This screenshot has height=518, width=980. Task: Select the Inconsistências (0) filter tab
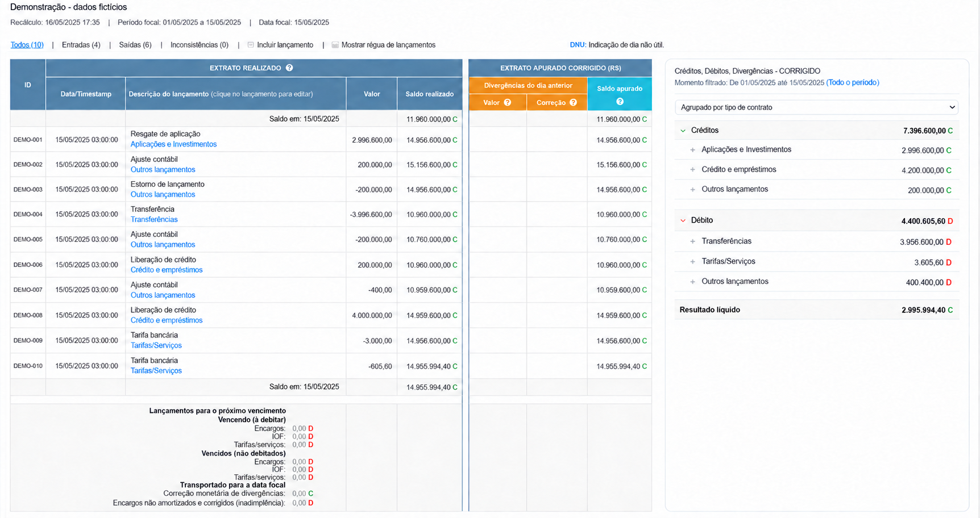[x=200, y=45]
